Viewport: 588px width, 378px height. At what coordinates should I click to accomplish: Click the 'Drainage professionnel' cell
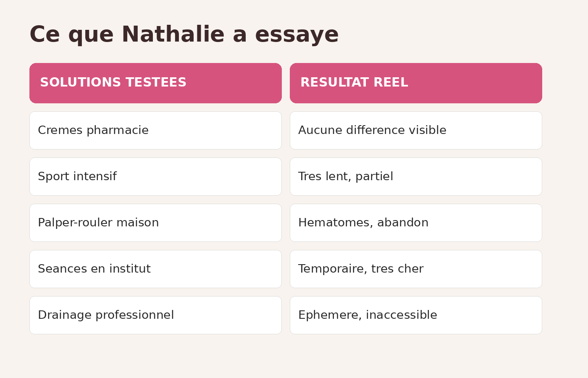click(155, 315)
